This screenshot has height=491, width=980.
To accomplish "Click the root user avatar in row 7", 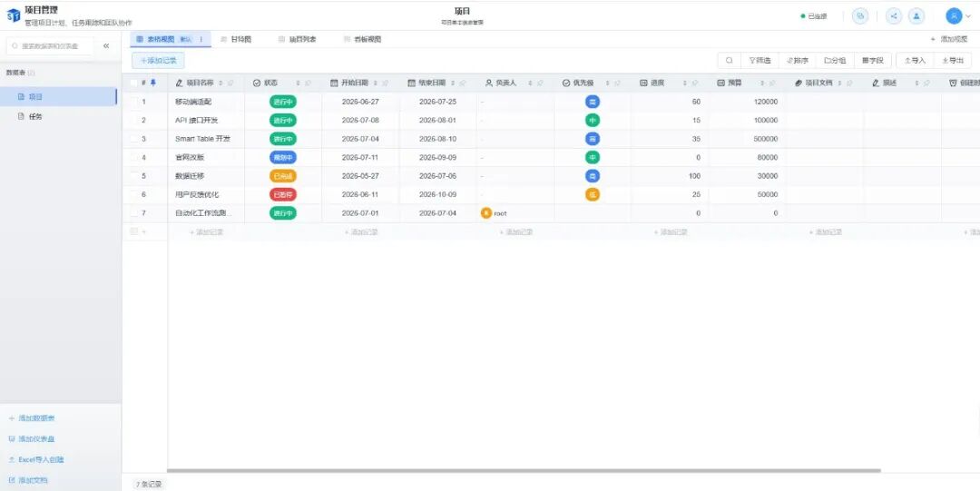I will (x=485, y=213).
